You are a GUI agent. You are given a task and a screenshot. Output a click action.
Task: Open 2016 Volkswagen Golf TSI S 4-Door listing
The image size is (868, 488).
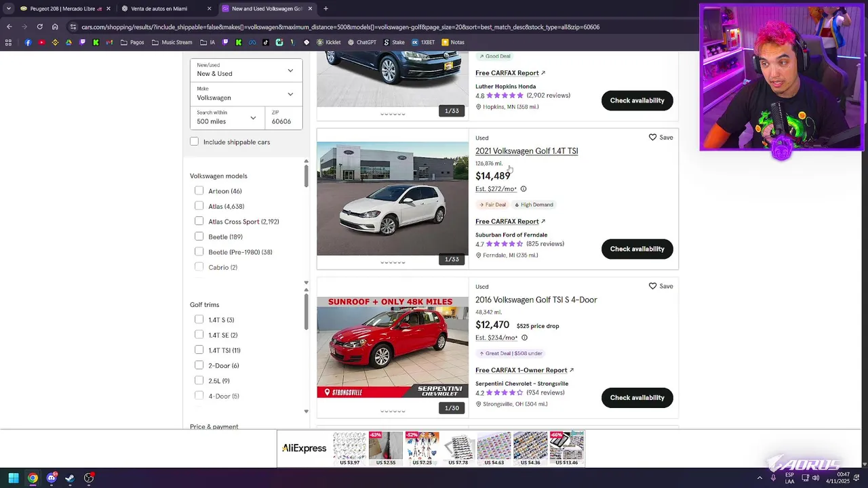point(536,300)
